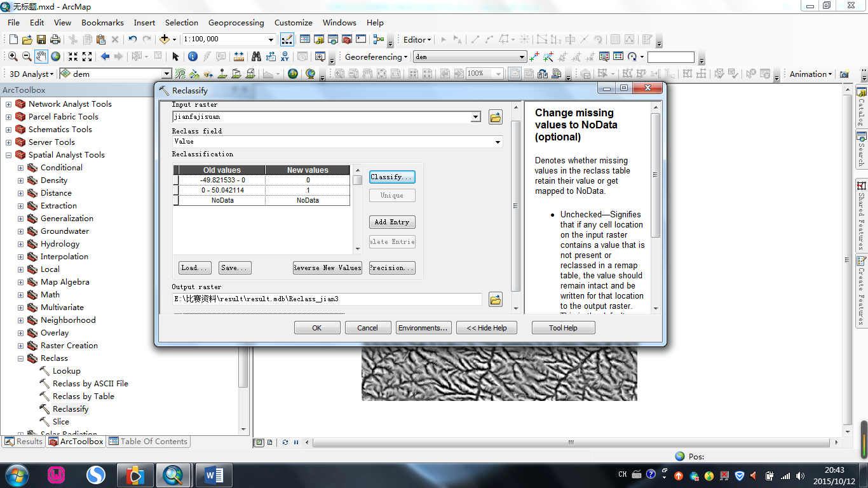This screenshot has width=868, height=488.
Task: Expand the Hydrology toolset
Action: [x=20, y=244]
